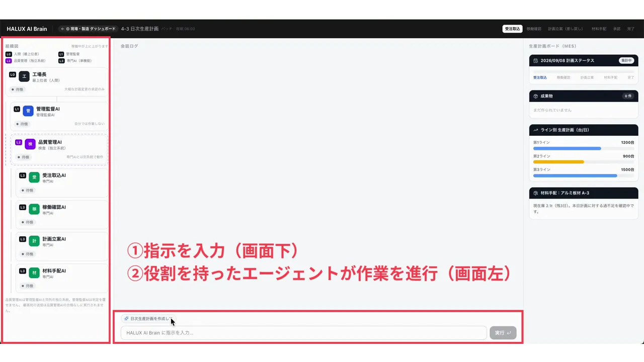Click the trend chart icon beside ライン別 生産計画
644x362 pixels.
click(x=536, y=130)
